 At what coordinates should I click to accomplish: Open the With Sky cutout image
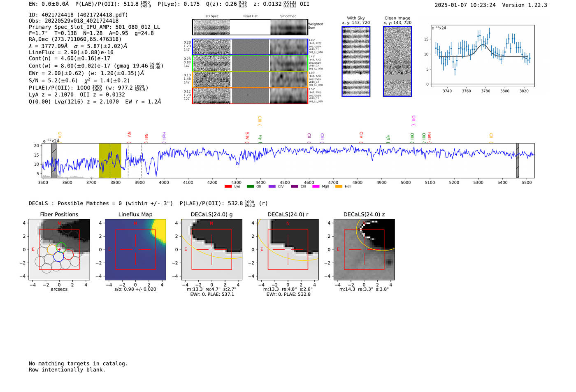[x=356, y=61]
